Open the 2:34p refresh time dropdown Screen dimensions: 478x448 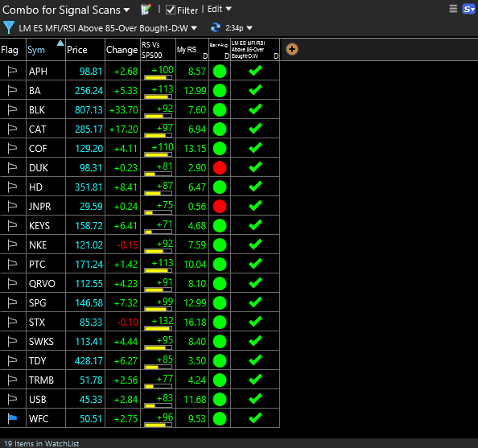tap(239, 28)
